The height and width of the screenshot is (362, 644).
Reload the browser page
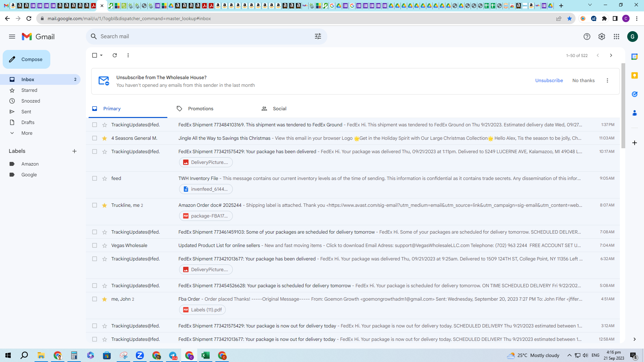(29, 18)
